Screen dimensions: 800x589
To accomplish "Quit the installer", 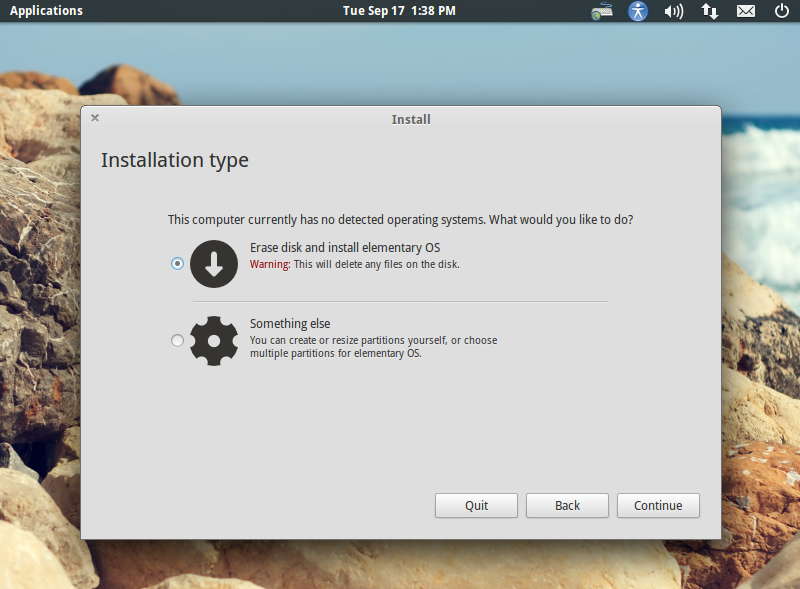I will click(x=476, y=505).
